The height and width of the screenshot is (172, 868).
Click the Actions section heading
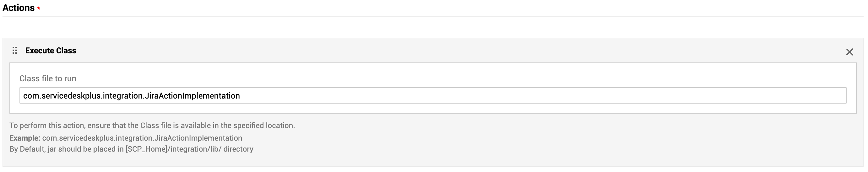[x=19, y=8]
